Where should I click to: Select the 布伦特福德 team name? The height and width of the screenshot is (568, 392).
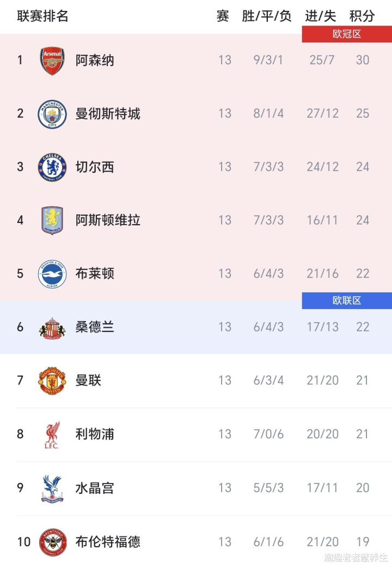108,542
